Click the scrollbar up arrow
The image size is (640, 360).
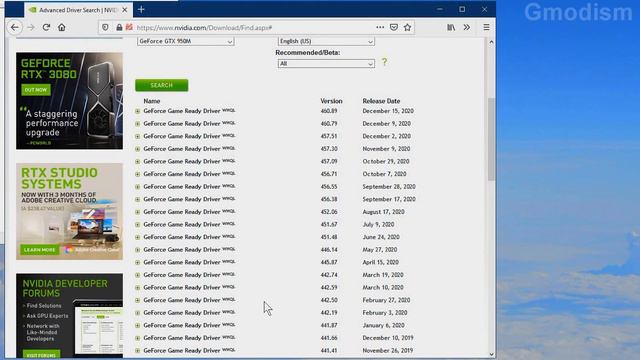tap(491, 42)
